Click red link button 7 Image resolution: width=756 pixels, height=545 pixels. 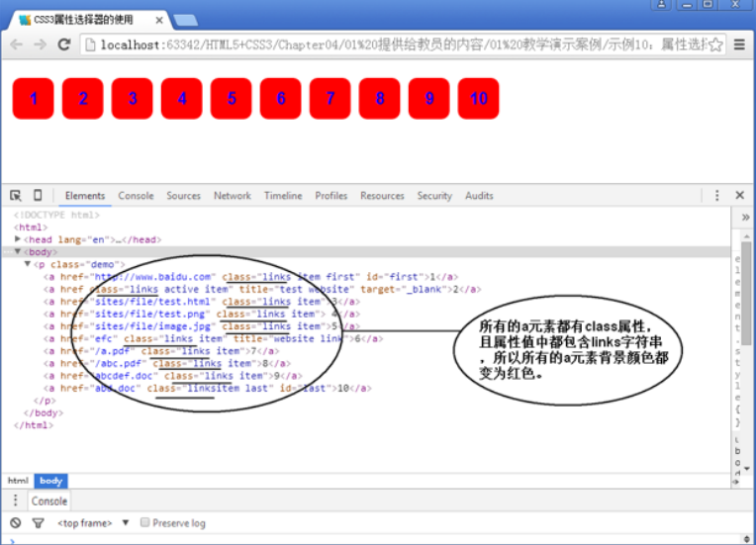coord(331,98)
